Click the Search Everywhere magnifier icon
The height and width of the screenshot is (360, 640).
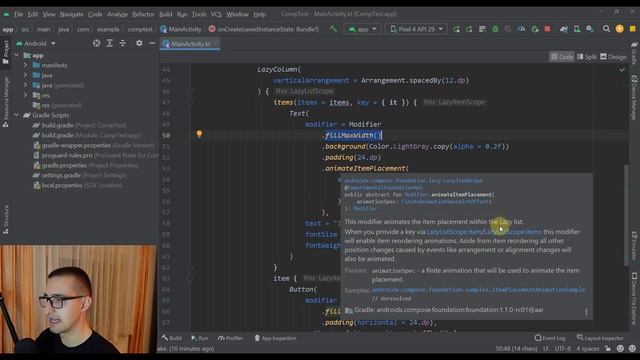(606, 29)
